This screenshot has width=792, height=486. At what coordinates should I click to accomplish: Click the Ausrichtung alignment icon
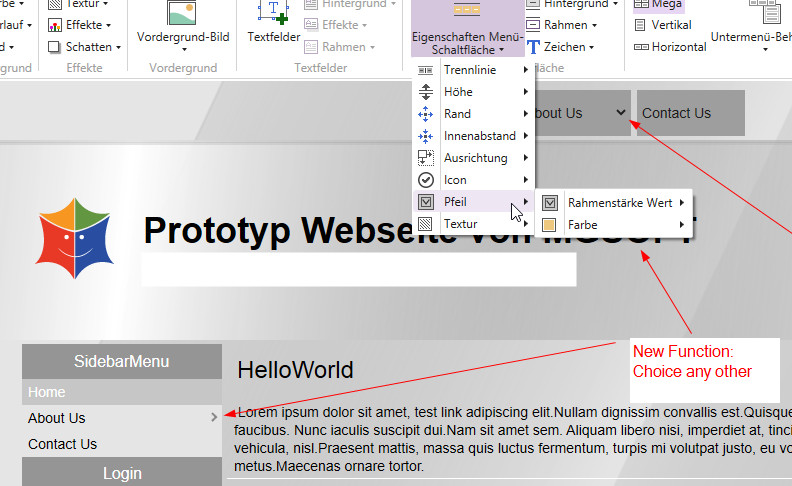tap(426, 158)
